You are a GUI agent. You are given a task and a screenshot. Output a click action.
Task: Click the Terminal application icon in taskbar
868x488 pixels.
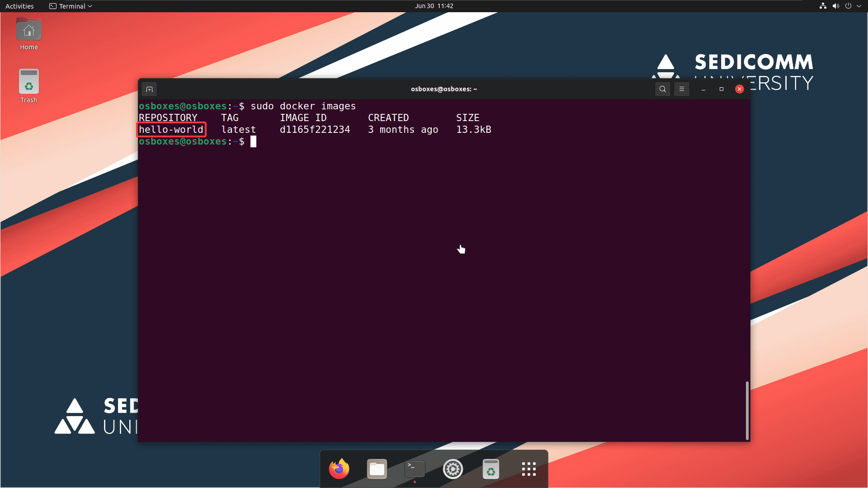coord(415,469)
